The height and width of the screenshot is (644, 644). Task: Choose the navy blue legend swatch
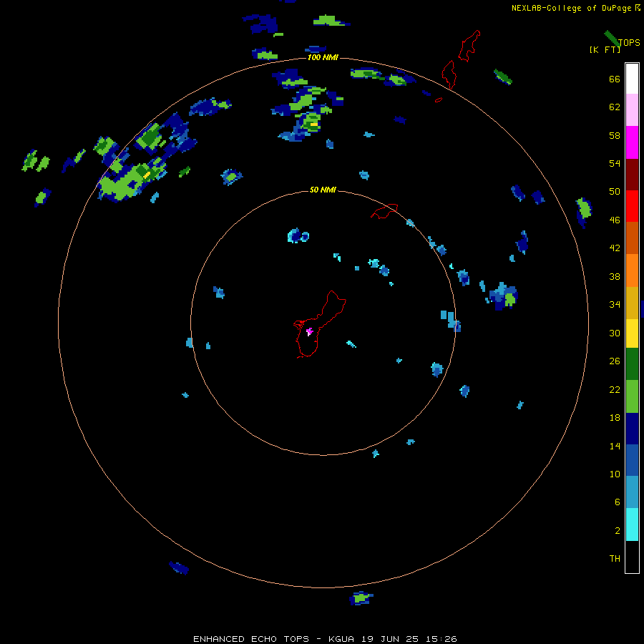(x=632, y=429)
